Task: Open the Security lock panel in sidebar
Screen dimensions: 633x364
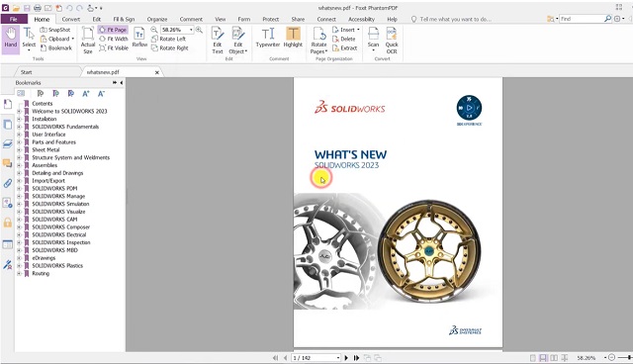Action: (x=7, y=223)
